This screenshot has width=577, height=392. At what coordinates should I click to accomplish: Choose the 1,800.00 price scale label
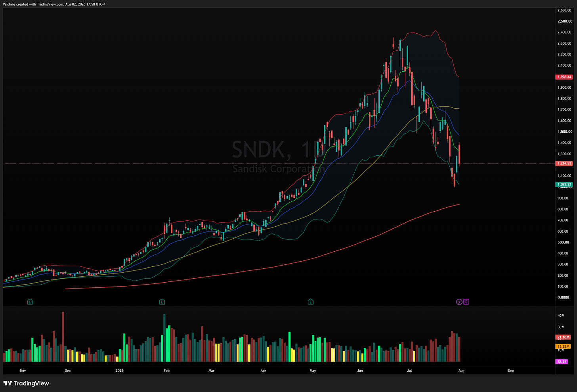click(564, 99)
